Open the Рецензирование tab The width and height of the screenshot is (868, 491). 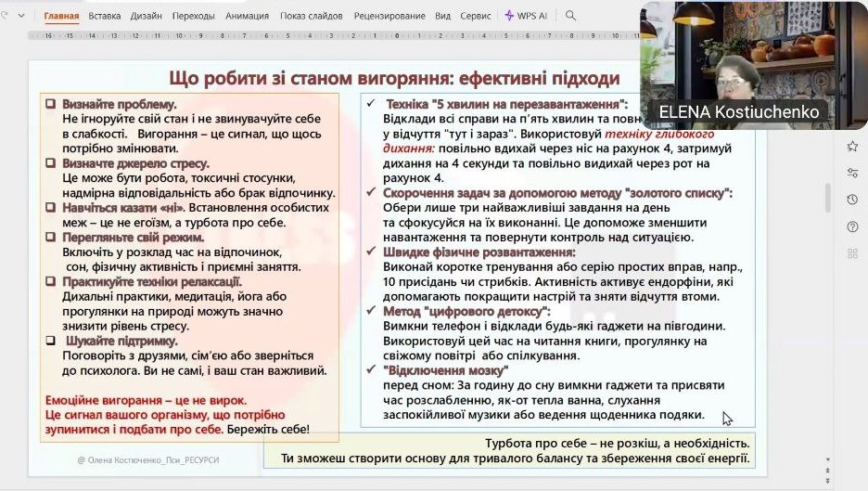pos(388,16)
